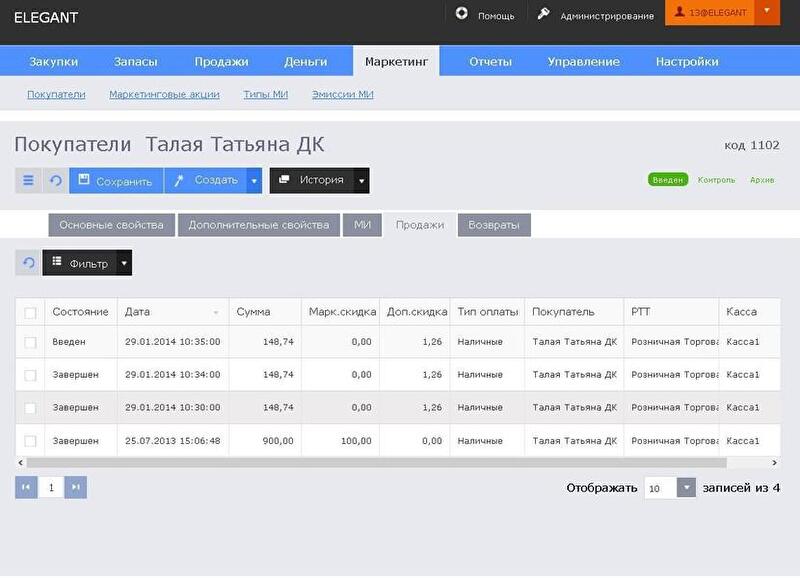Go to first page of records
The height and width of the screenshot is (578, 800).
click(x=27, y=487)
